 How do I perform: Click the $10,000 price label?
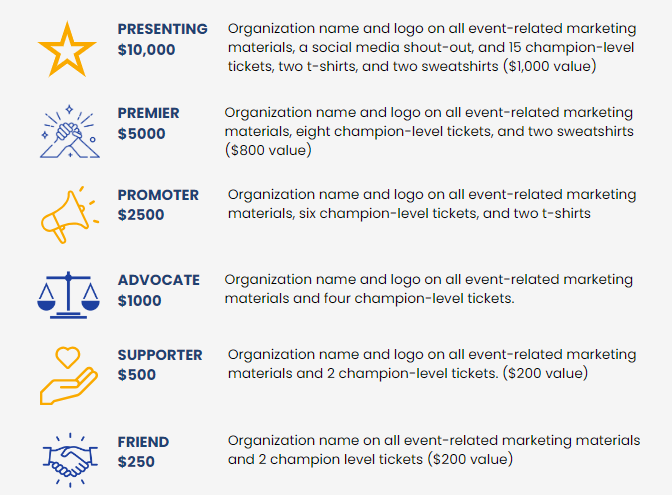point(147,50)
